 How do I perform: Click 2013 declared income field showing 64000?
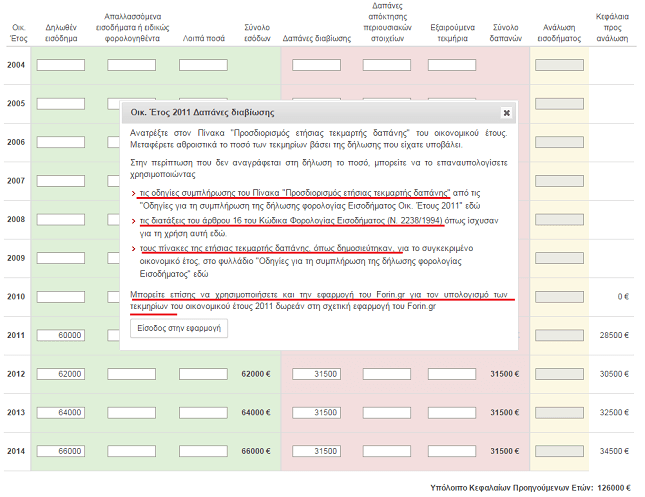(x=61, y=413)
